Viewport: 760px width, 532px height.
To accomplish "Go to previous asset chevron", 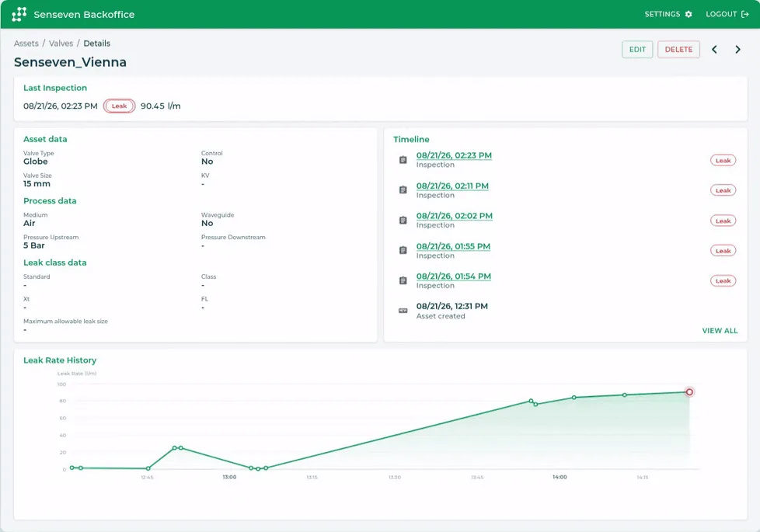I will [x=714, y=50].
